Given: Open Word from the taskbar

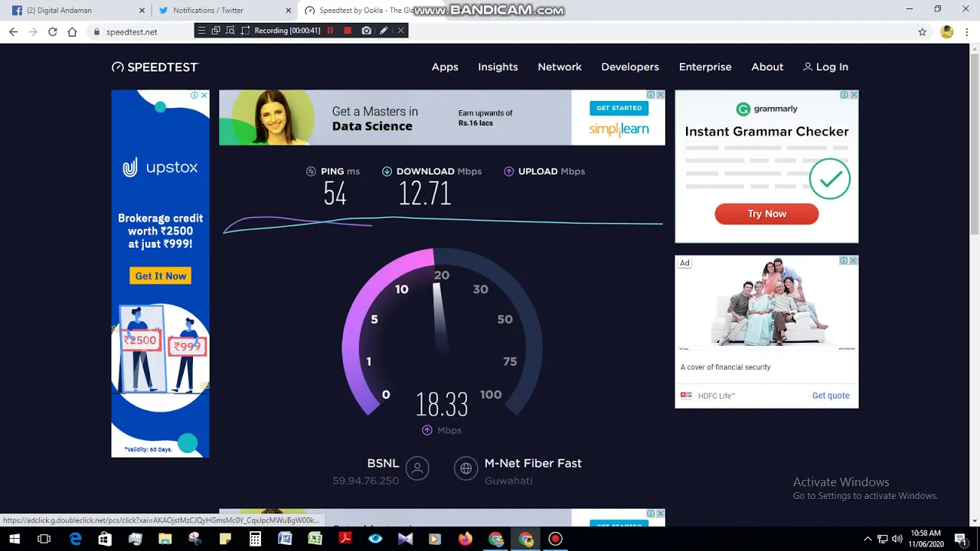Looking at the screenshot, I should pos(285,540).
